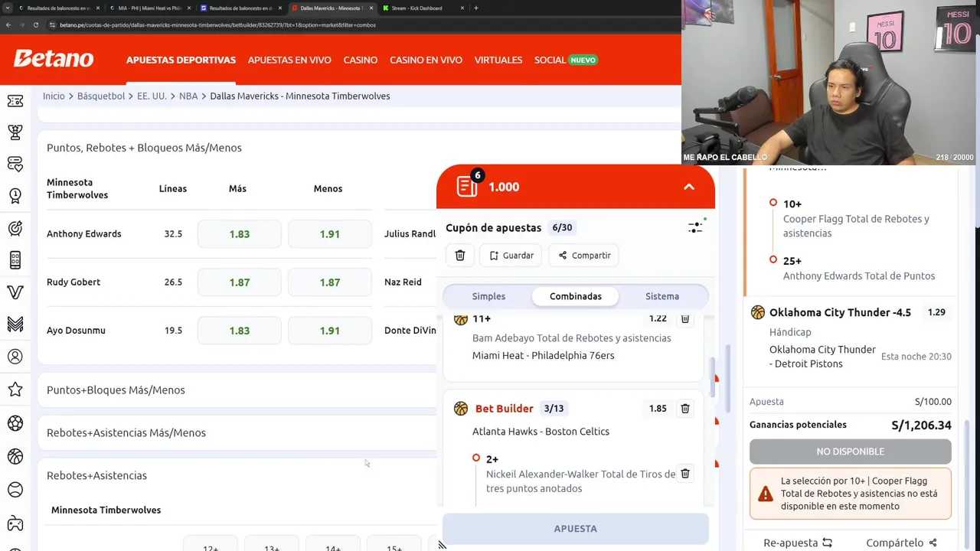This screenshot has height=551, width=980.
Task: Collapse the bet slip panel chevron
Action: tap(689, 187)
